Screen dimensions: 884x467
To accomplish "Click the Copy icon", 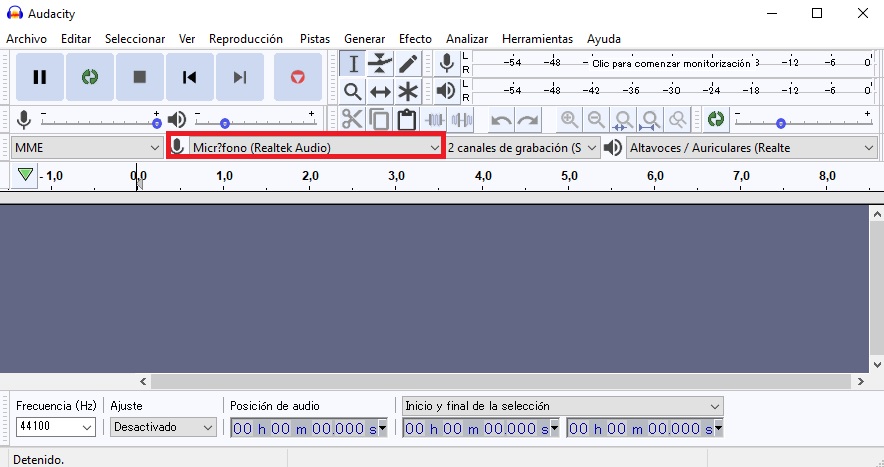I will pyautogui.click(x=379, y=120).
